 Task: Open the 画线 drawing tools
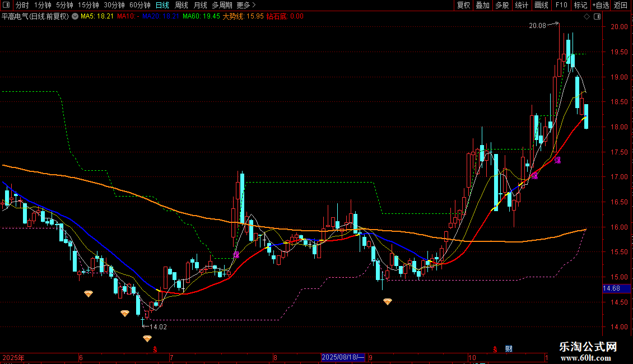click(541, 5)
